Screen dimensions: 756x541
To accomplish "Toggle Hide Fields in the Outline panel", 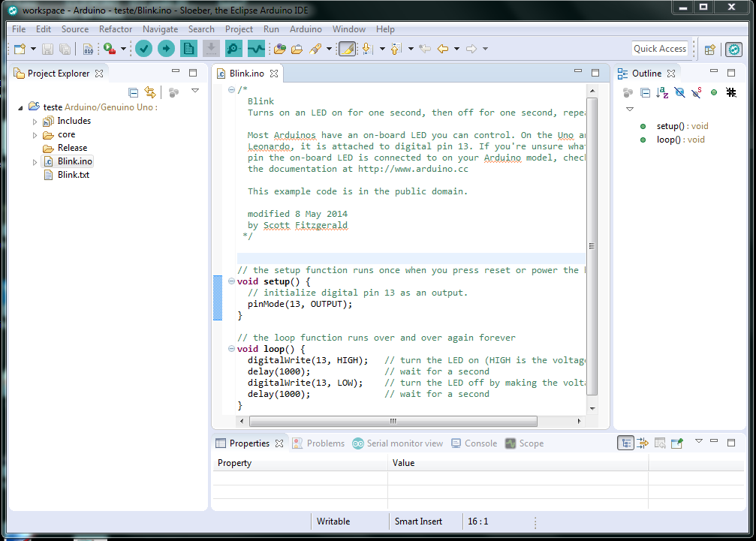I will (x=679, y=92).
